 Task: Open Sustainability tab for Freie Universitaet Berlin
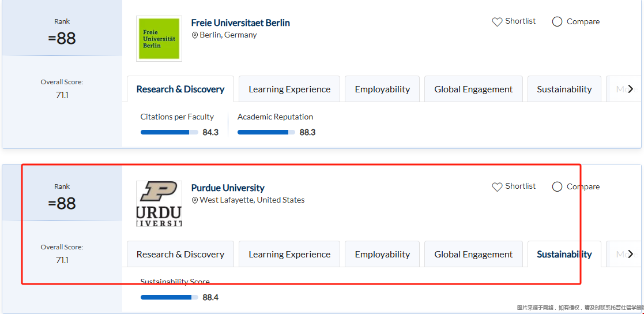pyautogui.click(x=564, y=89)
